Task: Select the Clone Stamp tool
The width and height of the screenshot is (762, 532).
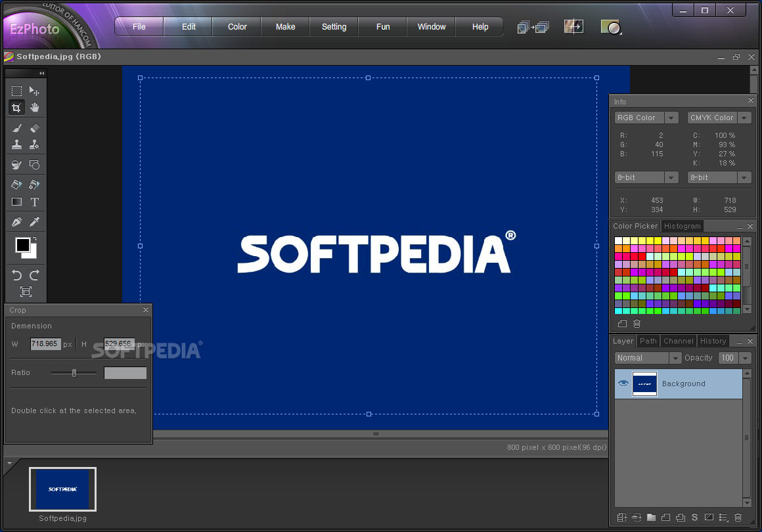Action: click(16, 144)
